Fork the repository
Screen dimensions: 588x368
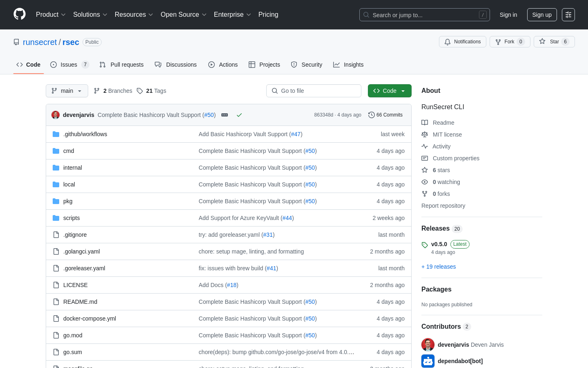click(510, 42)
